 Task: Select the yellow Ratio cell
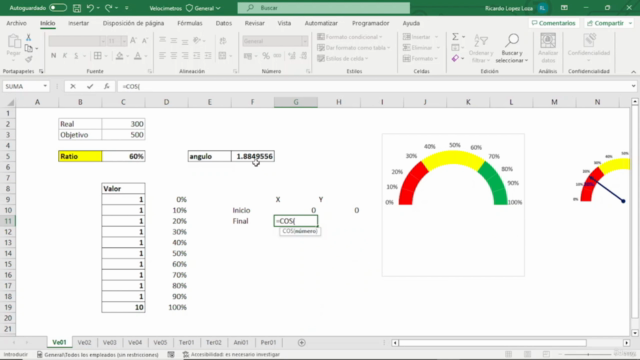tap(80, 156)
